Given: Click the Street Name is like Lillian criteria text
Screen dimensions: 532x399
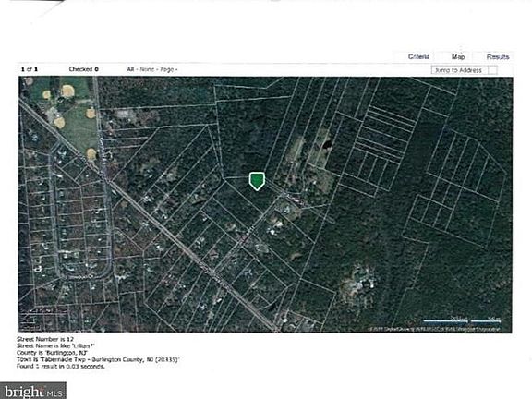Looking at the screenshot, I should (55, 345).
